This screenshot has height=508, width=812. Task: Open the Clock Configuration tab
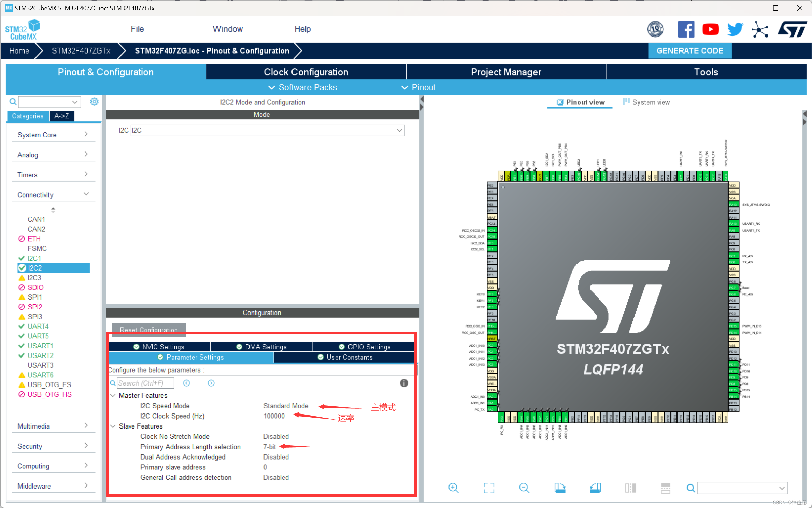tap(306, 72)
